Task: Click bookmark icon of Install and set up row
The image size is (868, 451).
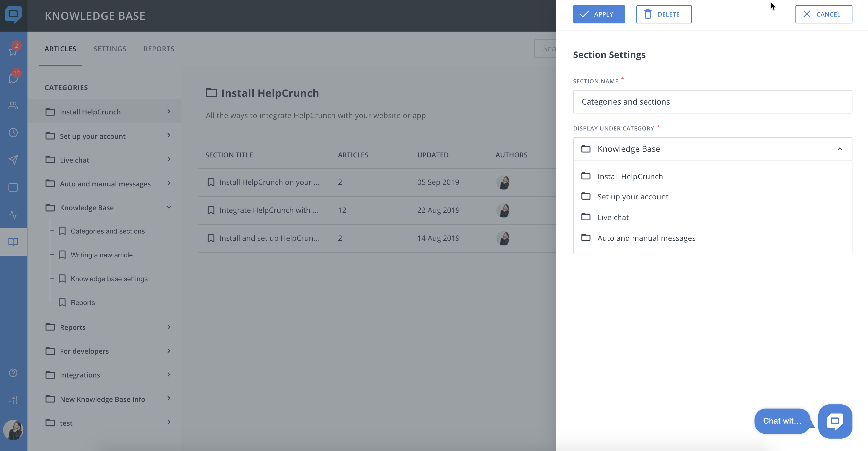Action: coord(211,238)
